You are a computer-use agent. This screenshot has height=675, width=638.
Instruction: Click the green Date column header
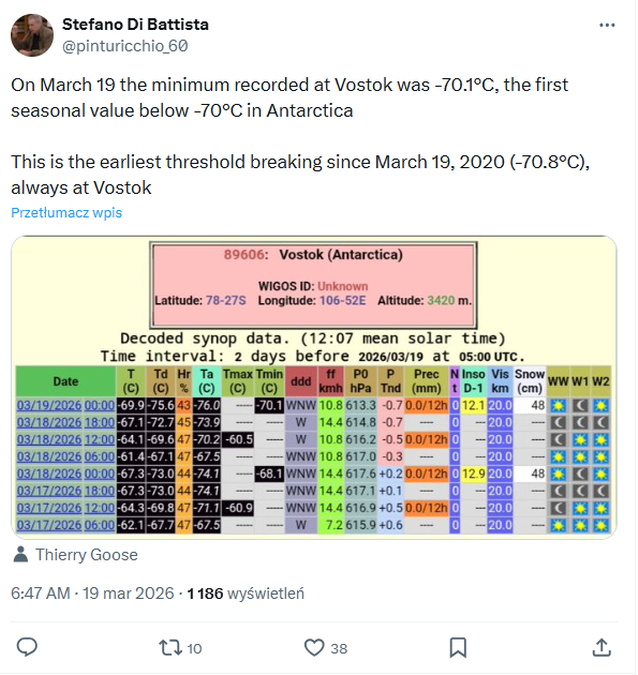click(65, 381)
